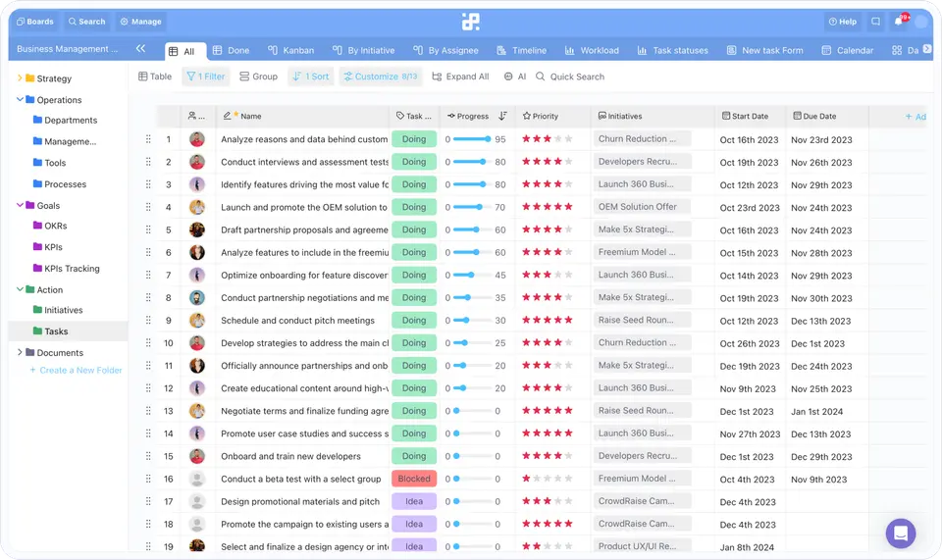Viewport: 942px width, 560px height.
Task: Switch to the By Assignee tab
Action: (x=445, y=50)
